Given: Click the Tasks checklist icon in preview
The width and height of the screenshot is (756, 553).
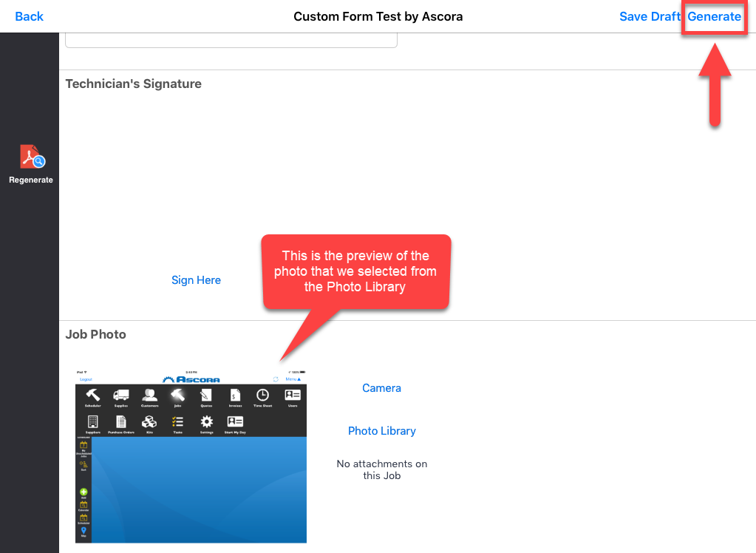Looking at the screenshot, I should tap(177, 422).
